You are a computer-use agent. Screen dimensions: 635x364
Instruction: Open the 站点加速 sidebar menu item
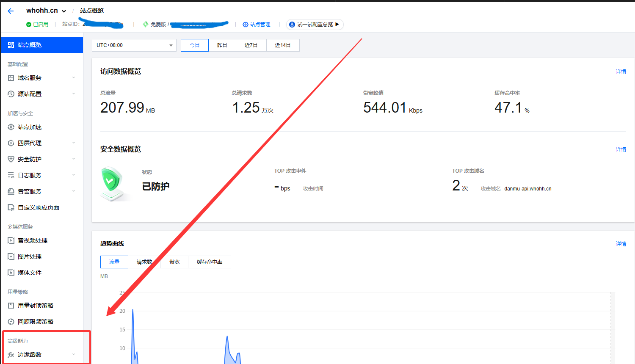coord(42,127)
